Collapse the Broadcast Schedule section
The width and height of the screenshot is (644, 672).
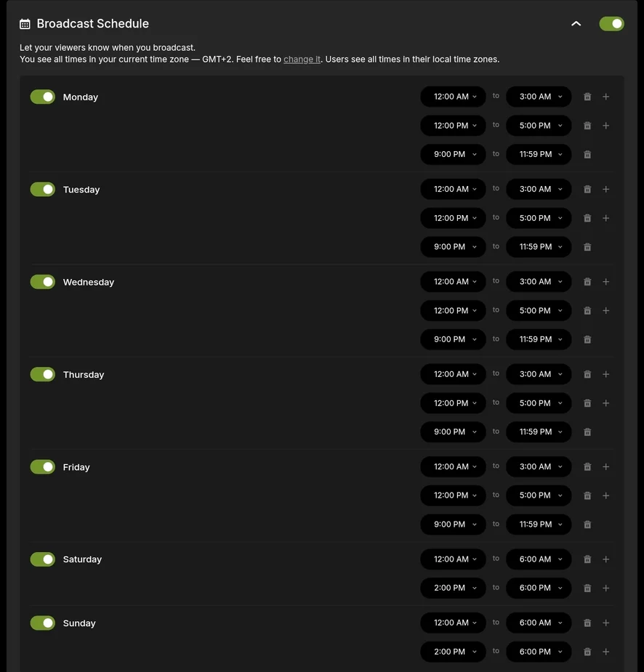click(x=576, y=24)
